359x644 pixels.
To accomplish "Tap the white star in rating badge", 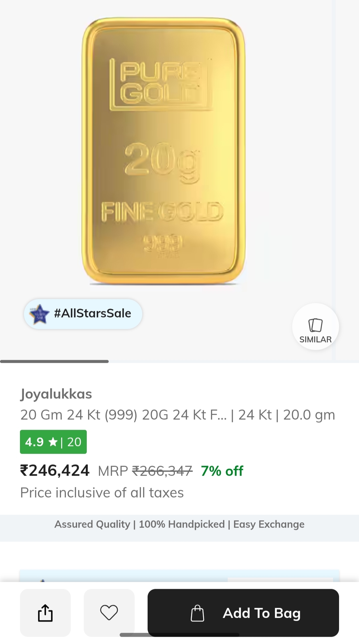I will click(53, 442).
